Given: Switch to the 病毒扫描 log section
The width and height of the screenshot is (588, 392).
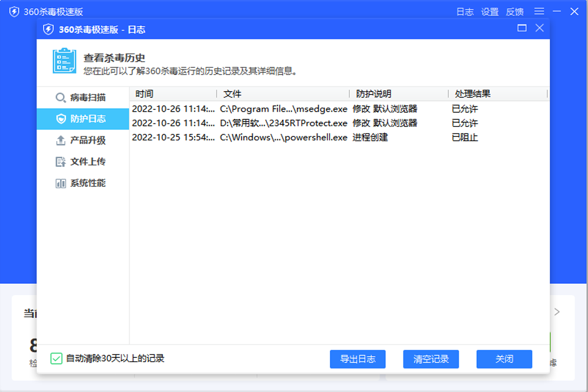Looking at the screenshot, I should (x=83, y=98).
